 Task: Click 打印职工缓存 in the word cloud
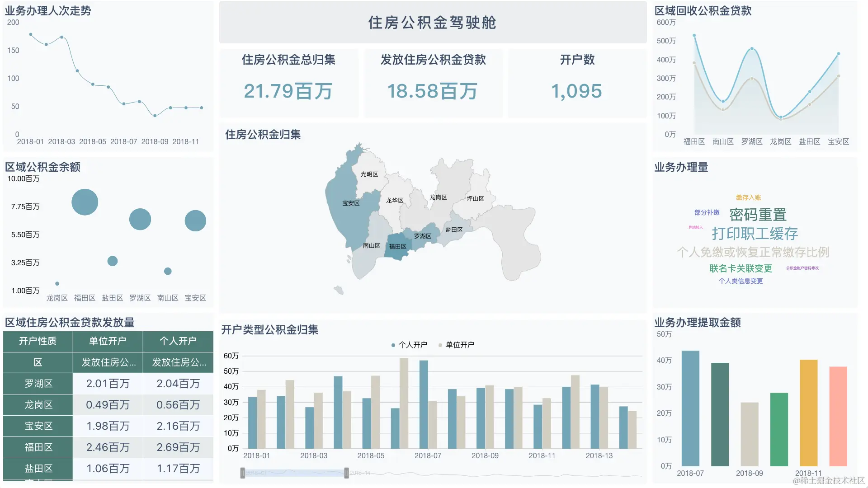point(755,234)
